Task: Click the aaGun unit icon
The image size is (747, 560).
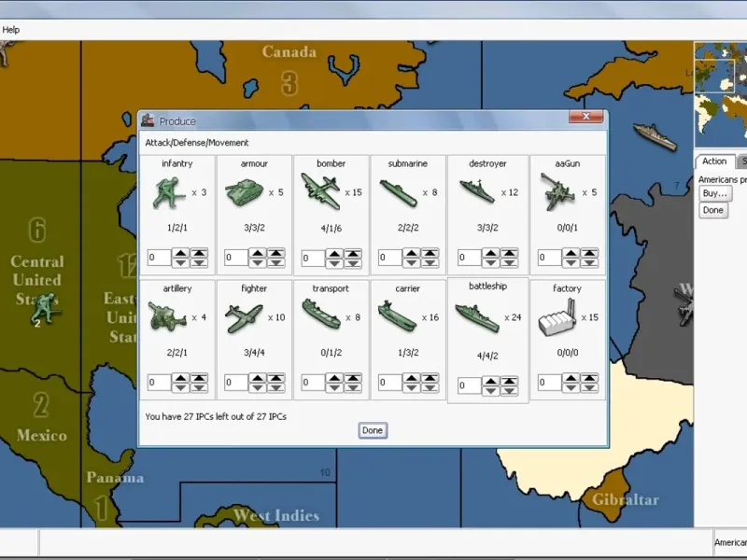Action: tap(558, 192)
